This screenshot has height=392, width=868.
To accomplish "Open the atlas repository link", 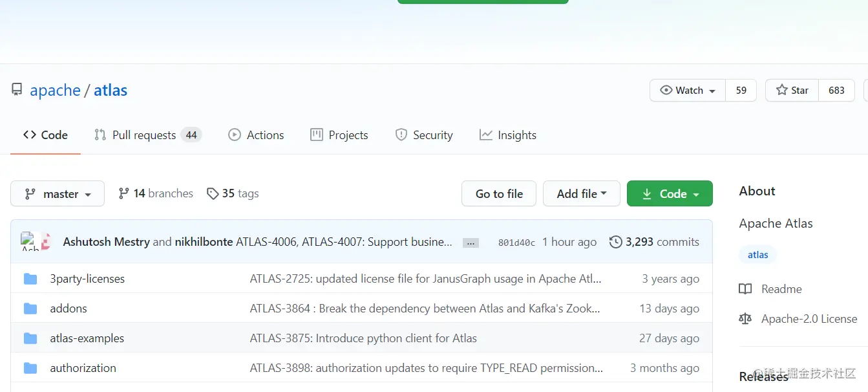I will (111, 90).
